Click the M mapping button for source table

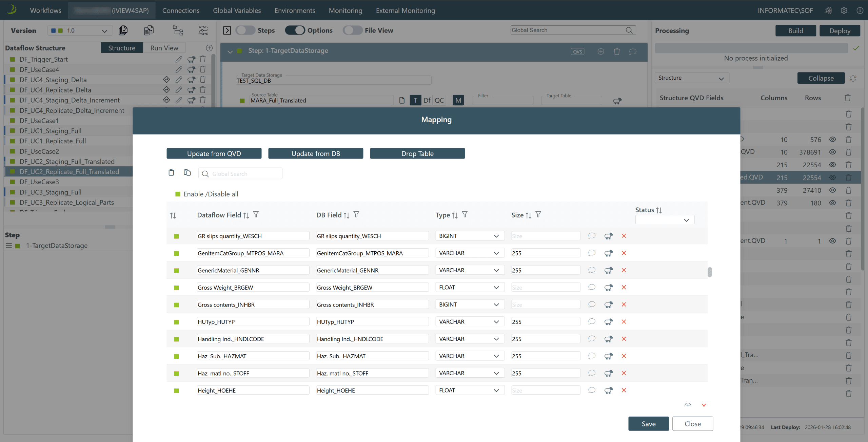point(458,100)
